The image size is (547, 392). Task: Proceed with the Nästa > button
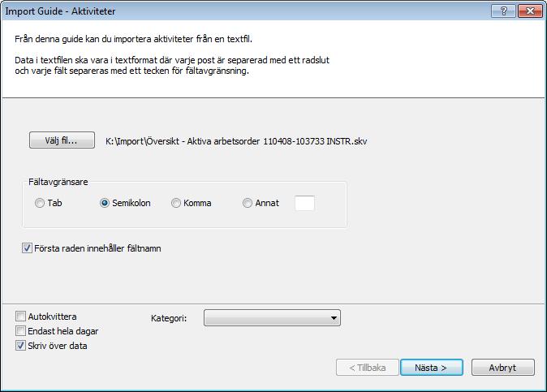click(432, 368)
